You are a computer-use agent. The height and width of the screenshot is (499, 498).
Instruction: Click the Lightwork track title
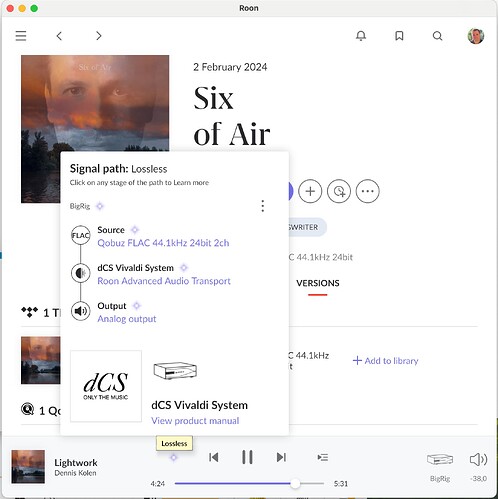point(76,463)
